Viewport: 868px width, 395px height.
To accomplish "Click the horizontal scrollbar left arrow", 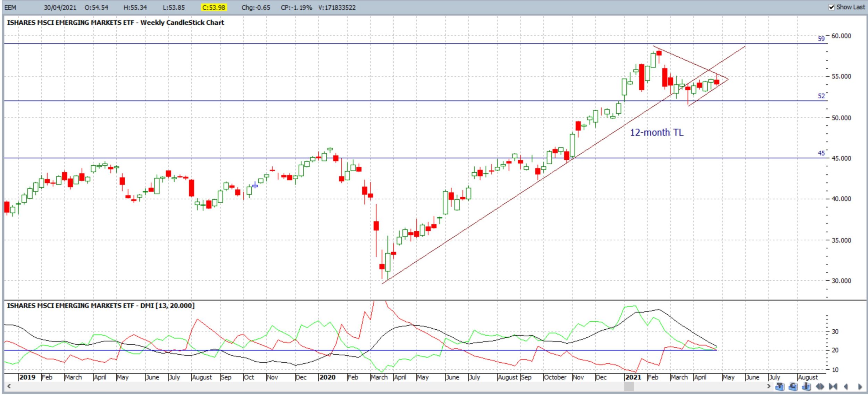I will (x=9, y=386).
